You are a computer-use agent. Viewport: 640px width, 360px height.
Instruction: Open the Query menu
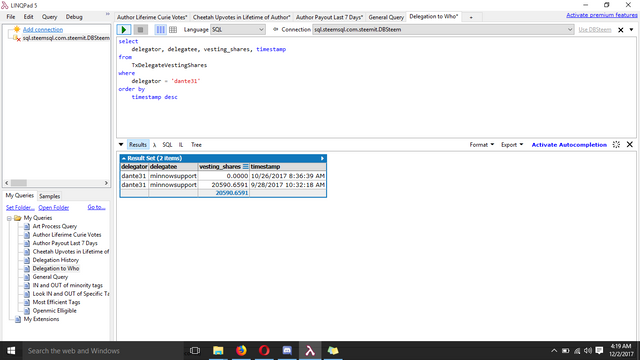[x=49, y=17]
